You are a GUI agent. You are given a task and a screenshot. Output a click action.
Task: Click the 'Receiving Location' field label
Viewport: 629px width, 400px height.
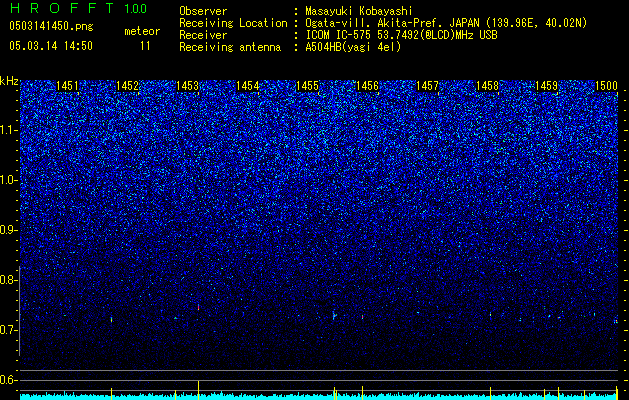233,23
